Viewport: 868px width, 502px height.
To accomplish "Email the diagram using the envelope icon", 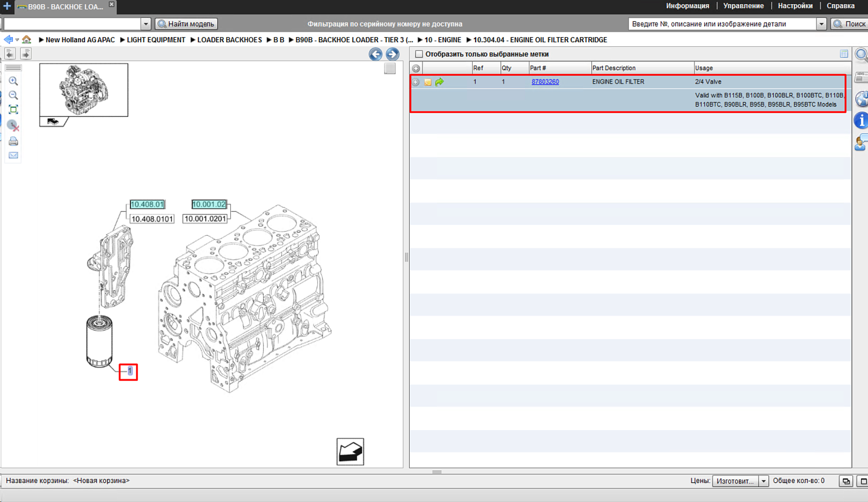I will [x=13, y=155].
